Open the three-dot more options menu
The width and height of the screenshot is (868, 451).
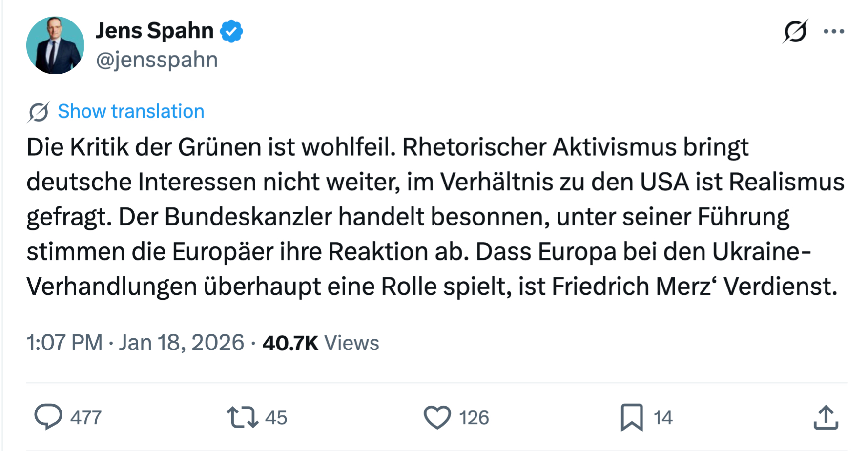click(x=833, y=32)
